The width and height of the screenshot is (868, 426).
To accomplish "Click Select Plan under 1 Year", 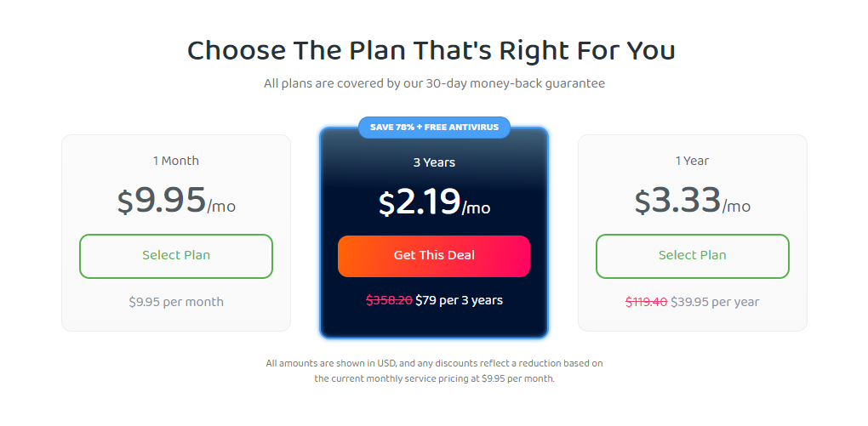I will [693, 256].
